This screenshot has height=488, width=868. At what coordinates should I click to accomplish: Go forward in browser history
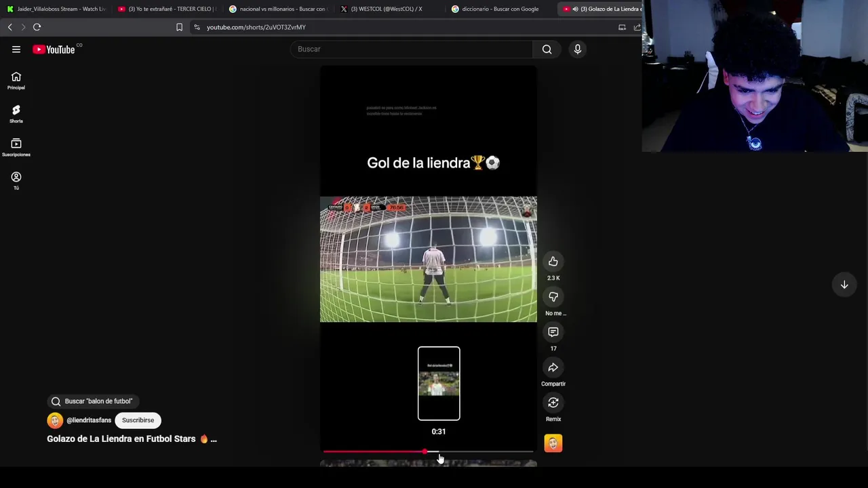[23, 27]
